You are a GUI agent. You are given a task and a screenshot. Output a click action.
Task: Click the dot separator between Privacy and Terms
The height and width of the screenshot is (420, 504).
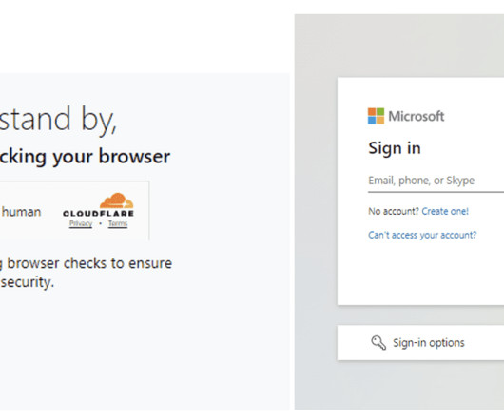point(100,223)
